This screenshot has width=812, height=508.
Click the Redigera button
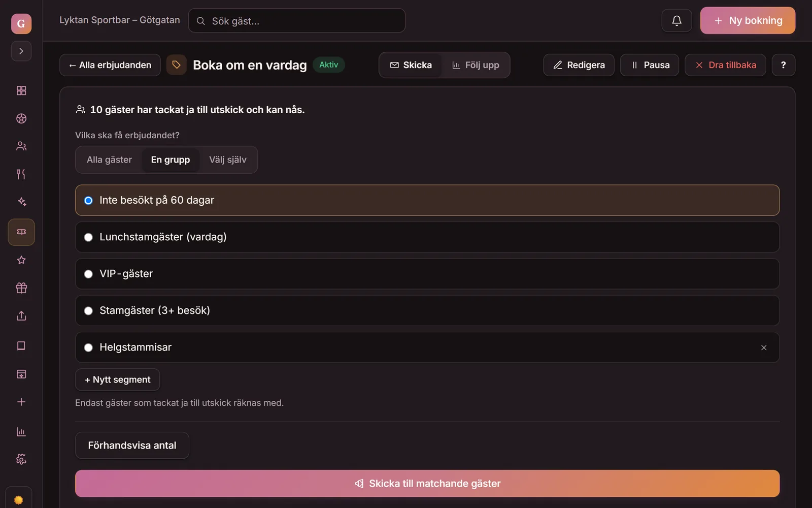(579, 65)
